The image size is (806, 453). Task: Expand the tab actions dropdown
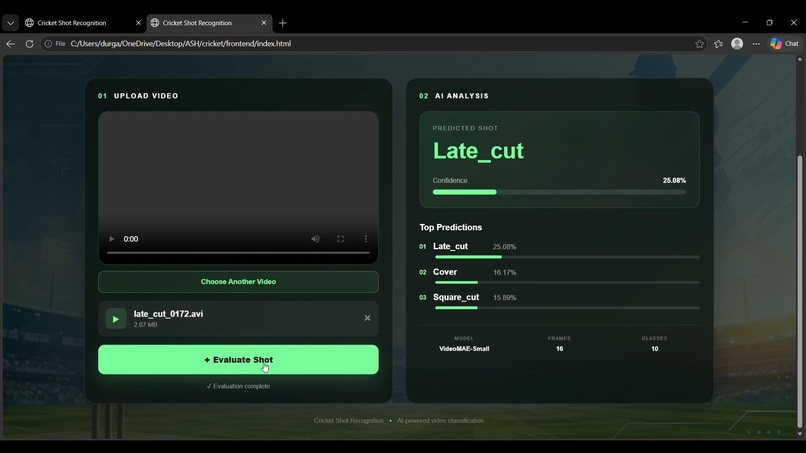[10, 23]
